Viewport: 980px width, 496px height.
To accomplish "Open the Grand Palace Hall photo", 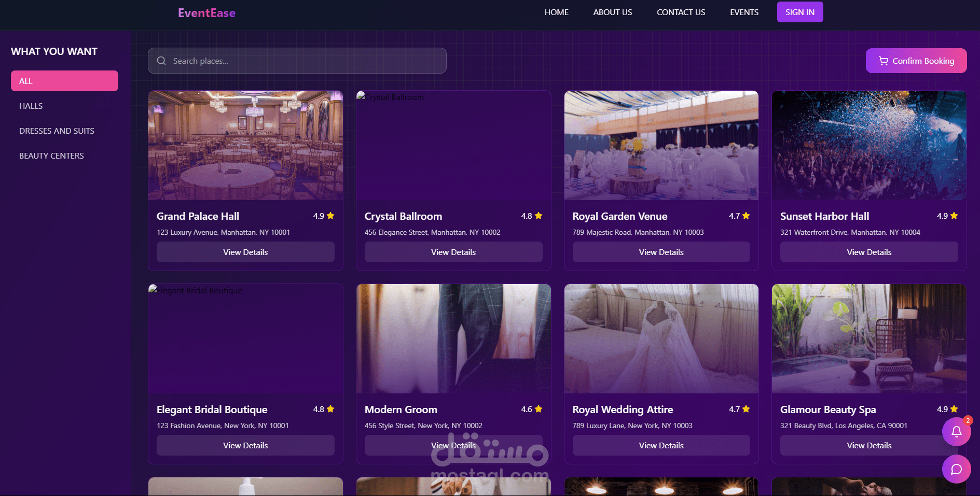I will pos(245,145).
